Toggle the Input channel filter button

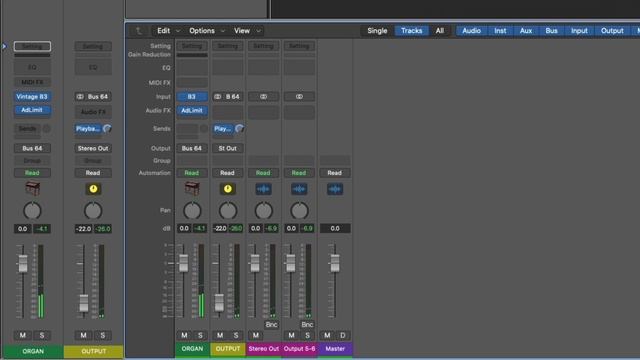pyautogui.click(x=579, y=31)
